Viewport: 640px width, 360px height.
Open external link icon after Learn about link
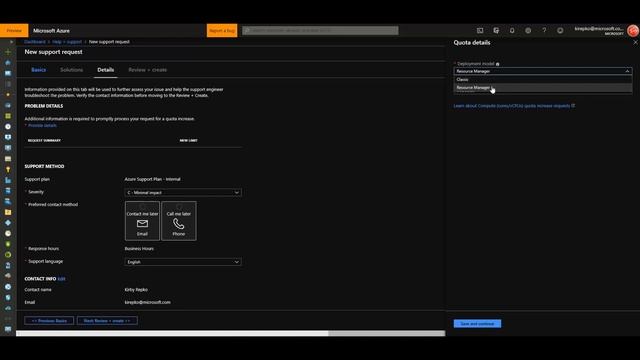pyautogui.click(x=573, y=106)
